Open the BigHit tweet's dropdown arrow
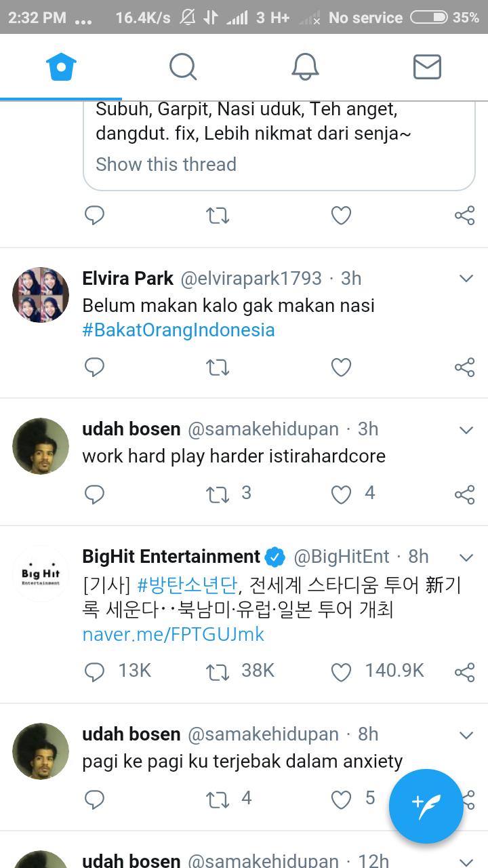The height and width of the screenshot is (868, 488). click(x=466, y=557)
